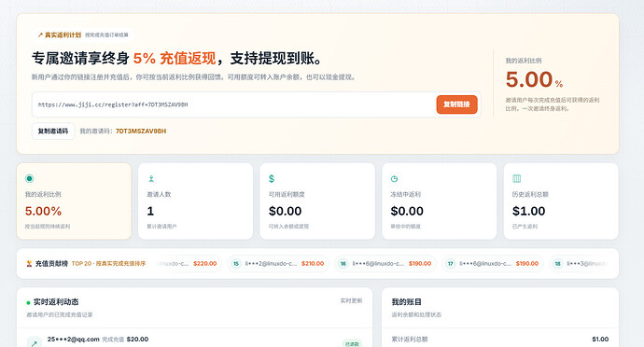Click the orange 复制链接 copy link button
This screenshot has width=644, height=347.
click(456, 104)
